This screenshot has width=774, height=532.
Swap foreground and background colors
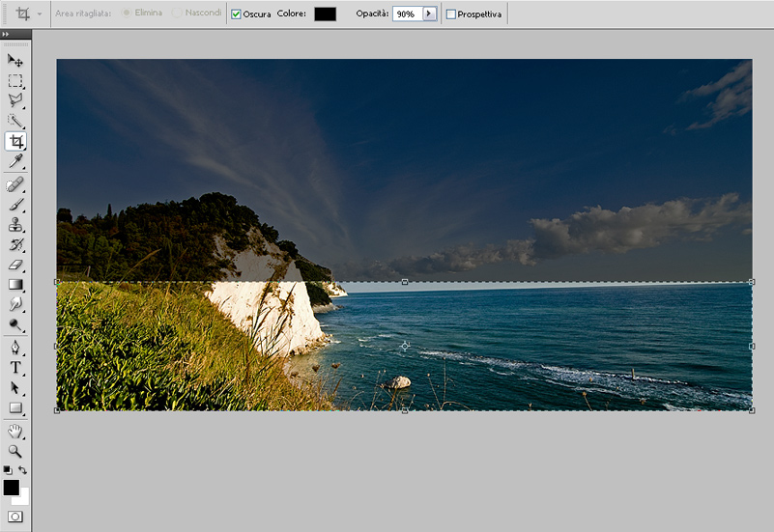23,470
